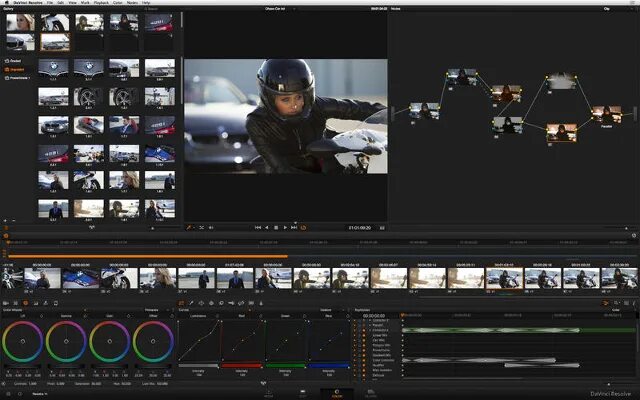Reset the Blue curve
The width and height of the screenshot is (640, 400).
pos(348,316)
